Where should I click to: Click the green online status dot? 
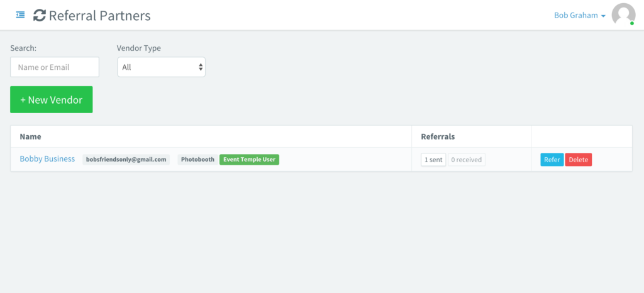pos(631,24)
